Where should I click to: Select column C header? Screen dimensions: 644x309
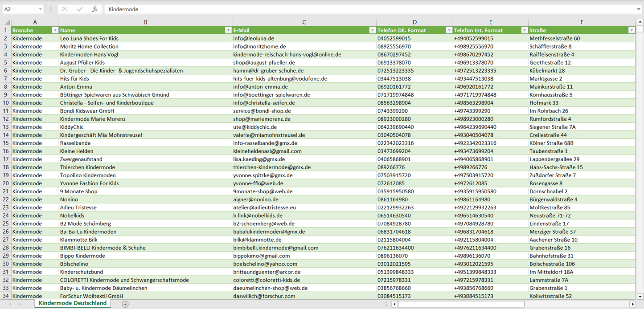(304, 22)
